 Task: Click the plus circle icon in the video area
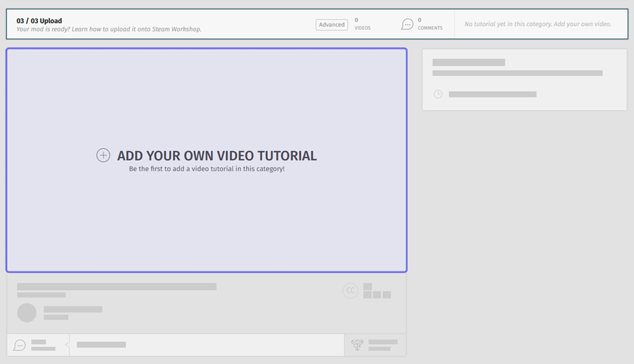pyautogui.click(x=103, y=155)
